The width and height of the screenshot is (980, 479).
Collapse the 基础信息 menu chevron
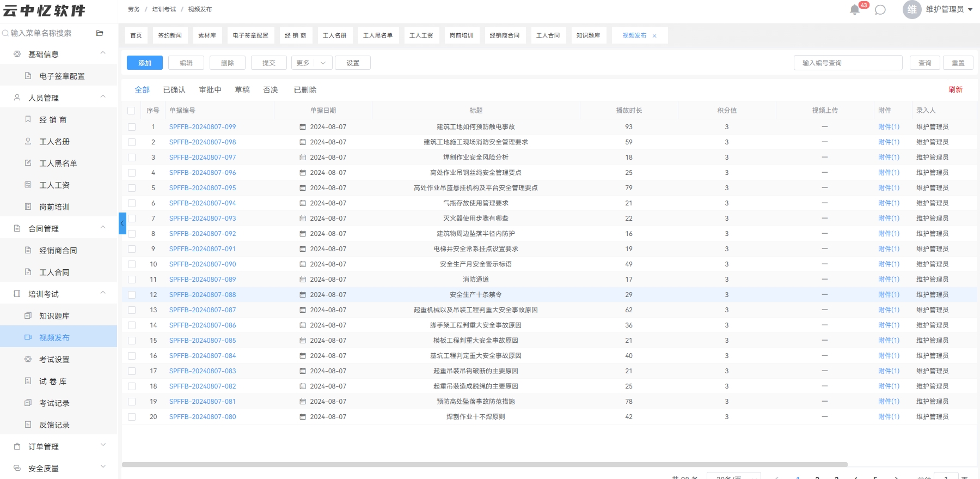tap(103, 53)
